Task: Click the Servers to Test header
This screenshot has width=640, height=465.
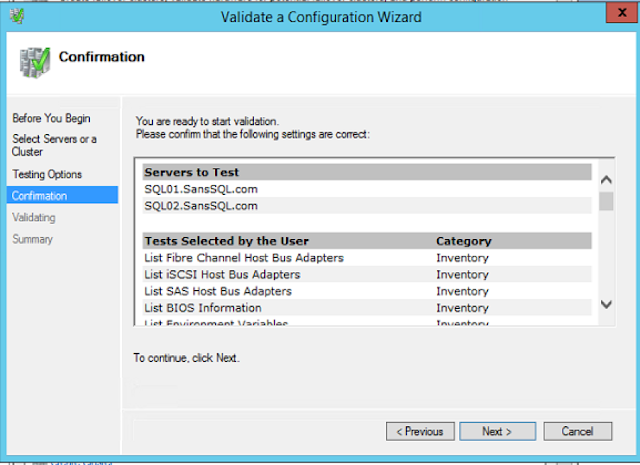Action: [x=367, y=172]
